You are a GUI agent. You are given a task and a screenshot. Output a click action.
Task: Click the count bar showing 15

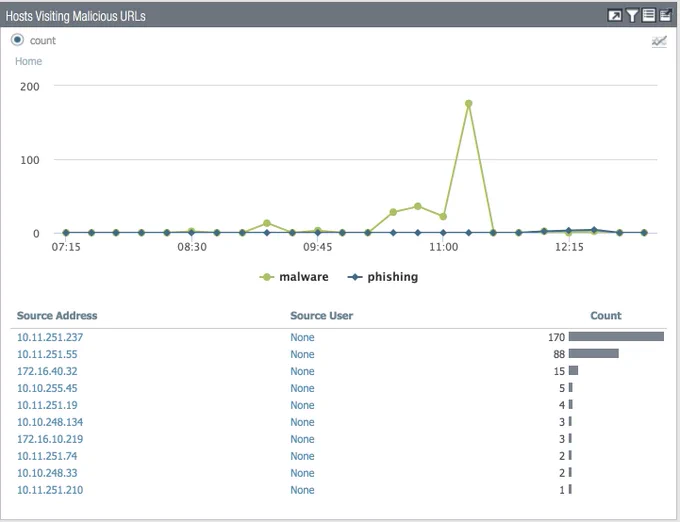(x=573, y=370)
